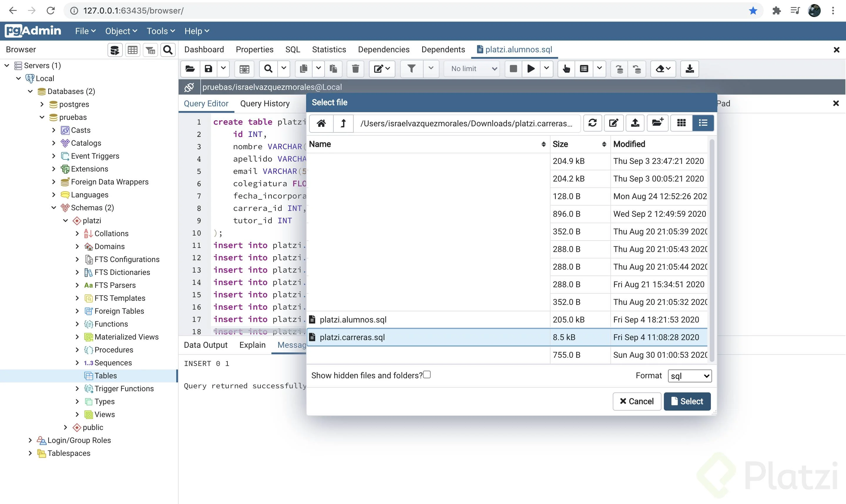Click the Select button in file dialog
Screen dimensions: 846x504
pos(687,401)
